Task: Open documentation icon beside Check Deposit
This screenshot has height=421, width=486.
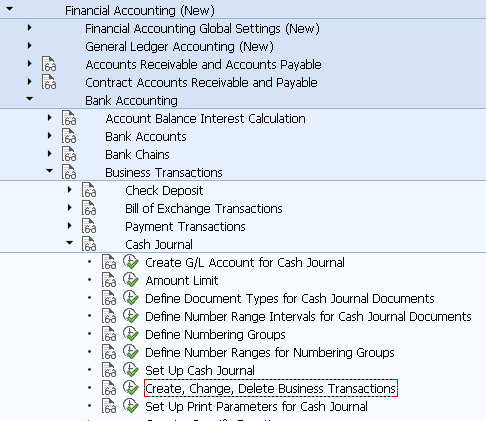Action: pyautogui.click(x=89, y=190)
